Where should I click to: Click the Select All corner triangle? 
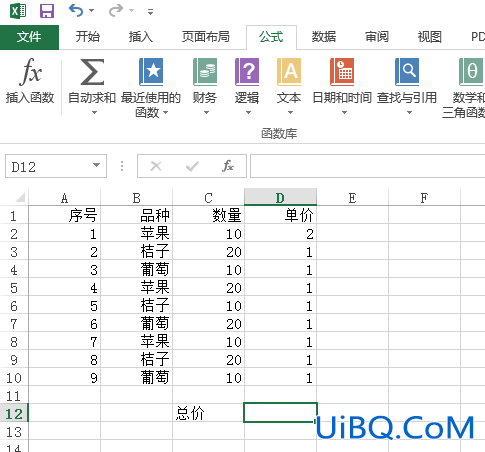click(19, 197)
